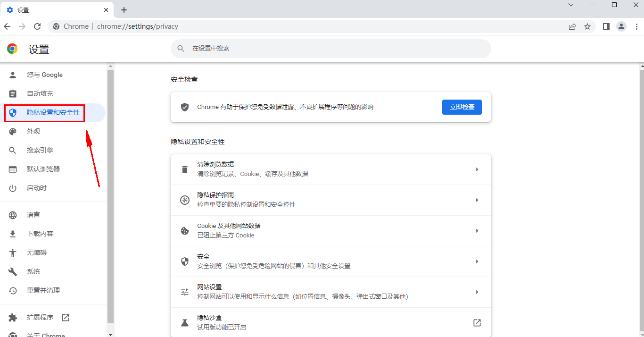Open 扩展程序 link in sidebar
644x337 pixels.
40,318
